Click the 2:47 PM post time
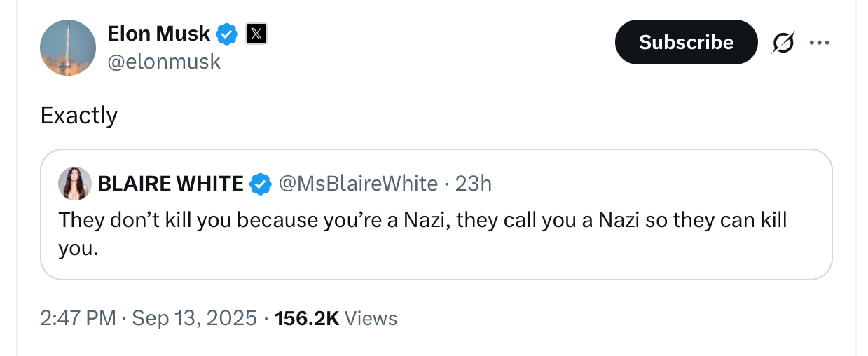The width and height of the screenshot is (868, 356). click(78, 319)
